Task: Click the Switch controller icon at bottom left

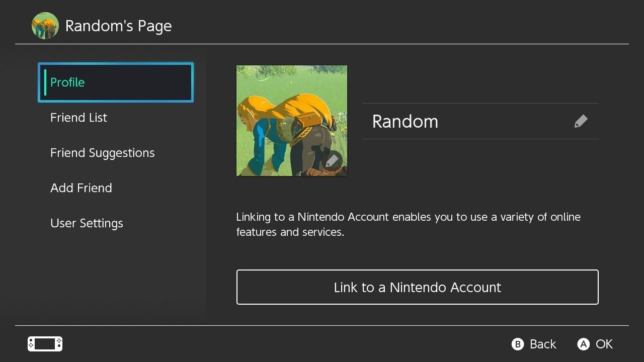Action: click(x=45, y=344)
